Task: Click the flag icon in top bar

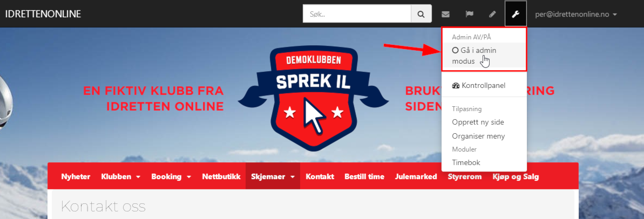Action: [x=469, y=14]
